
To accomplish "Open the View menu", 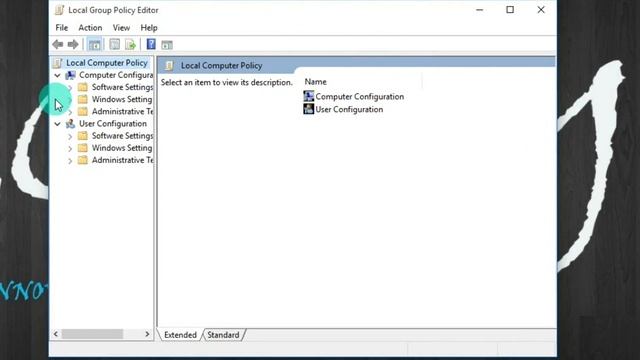I will click(121, 28).
